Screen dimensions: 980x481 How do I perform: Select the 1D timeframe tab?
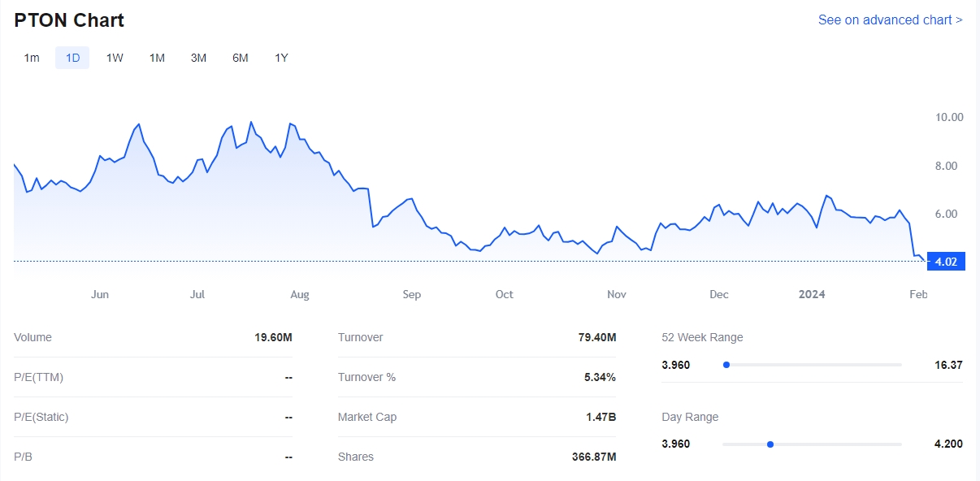tap(72, 58)
